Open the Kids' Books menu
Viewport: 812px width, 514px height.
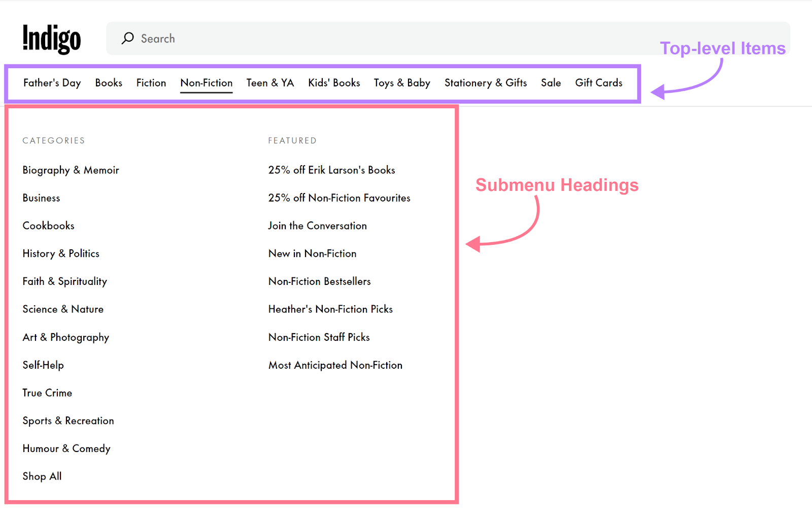click(333, 83)
